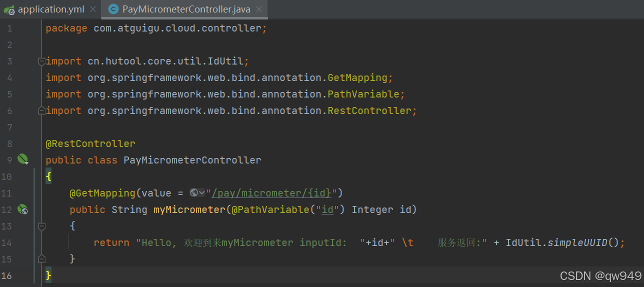Click the @RestController annotation on line 8
The height and width of the screenshot is (287, 644).
(x=90, y=143)
